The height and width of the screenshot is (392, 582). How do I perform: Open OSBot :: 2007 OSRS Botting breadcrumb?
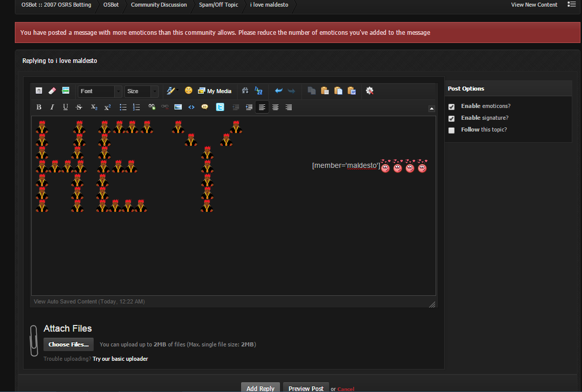point(56,5)
